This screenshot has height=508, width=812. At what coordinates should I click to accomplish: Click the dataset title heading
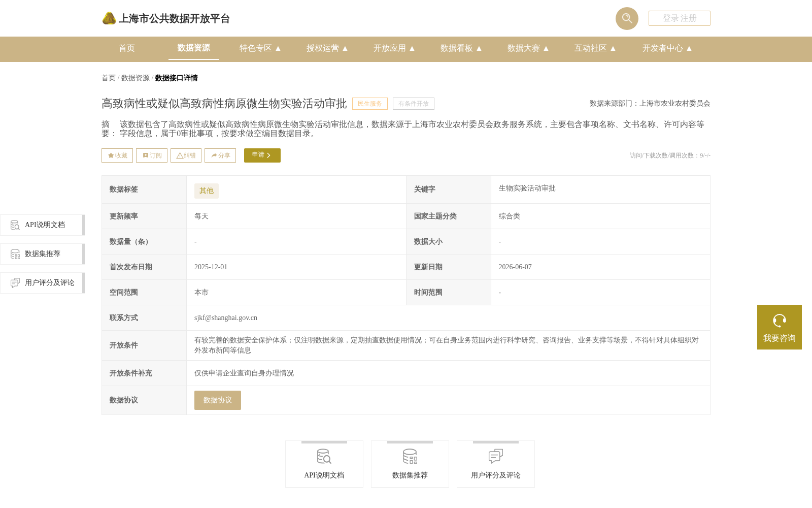224,104
